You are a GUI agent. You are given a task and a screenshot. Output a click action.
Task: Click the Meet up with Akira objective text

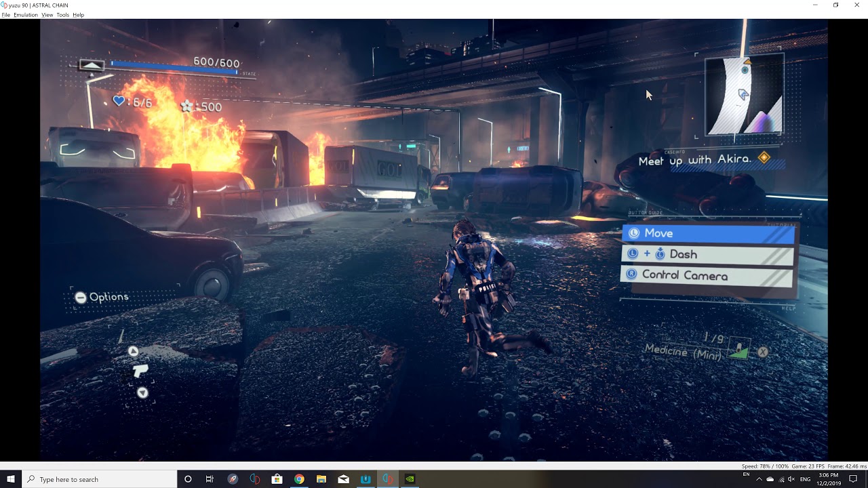coord(695,160)
